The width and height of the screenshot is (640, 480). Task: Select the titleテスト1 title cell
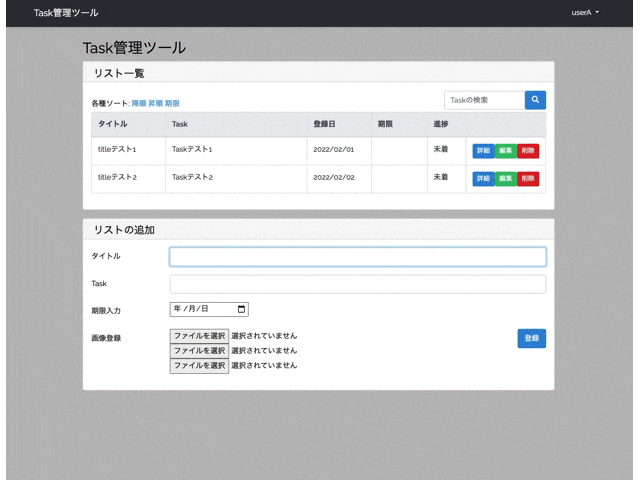click(128, 151)
